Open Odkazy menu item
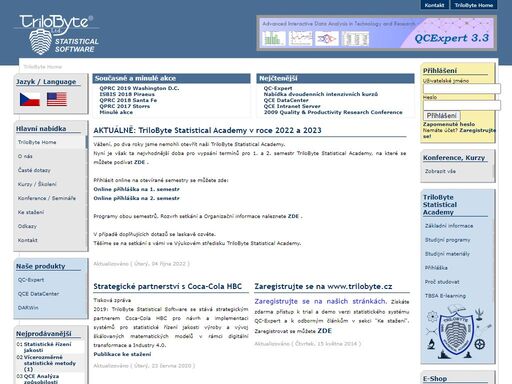 pyautogui.click(x=27, y=226)
